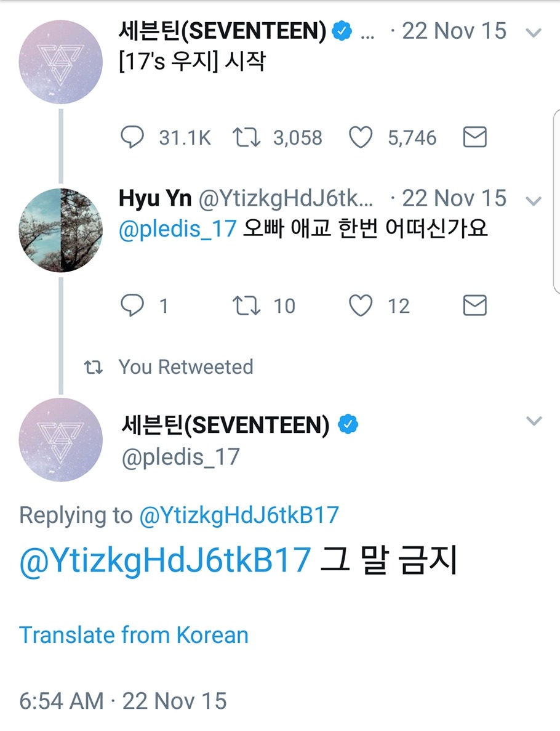Like Hyu Yn's tweet
Screen dimensions: 560x731
tap(361, 305)
